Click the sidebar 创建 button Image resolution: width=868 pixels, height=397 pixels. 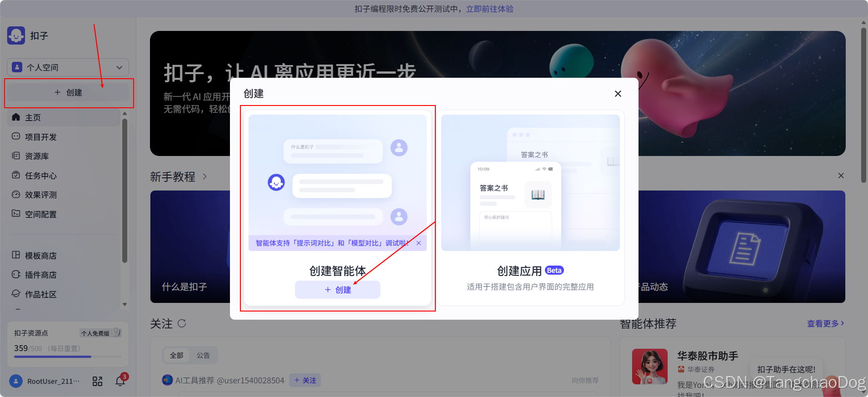(68, 92)
